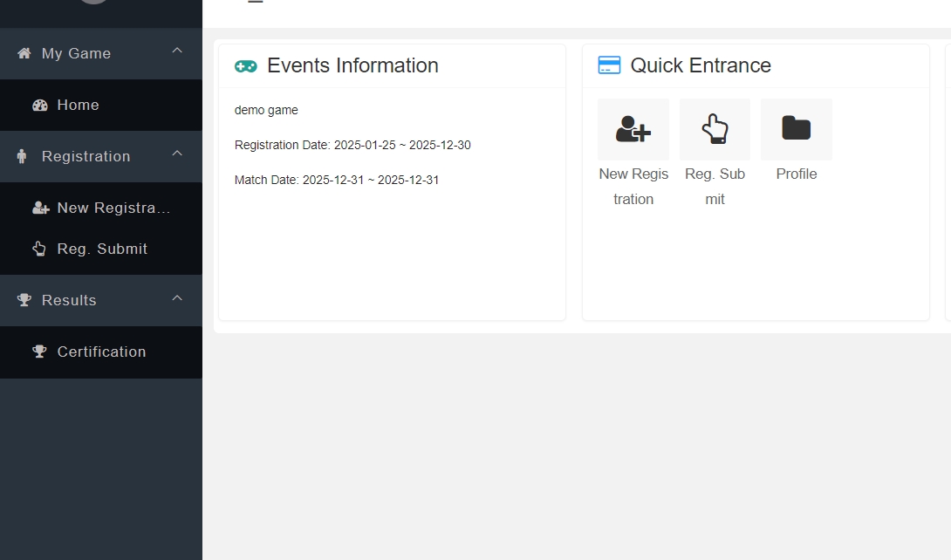Click the trophy icon beside Certification

click(x=38, y=351)
